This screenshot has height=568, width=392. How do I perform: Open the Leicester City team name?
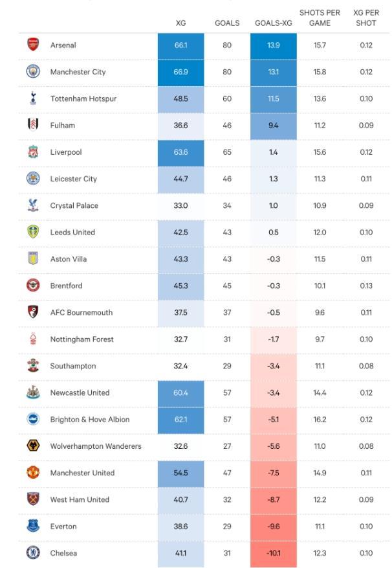74,179
